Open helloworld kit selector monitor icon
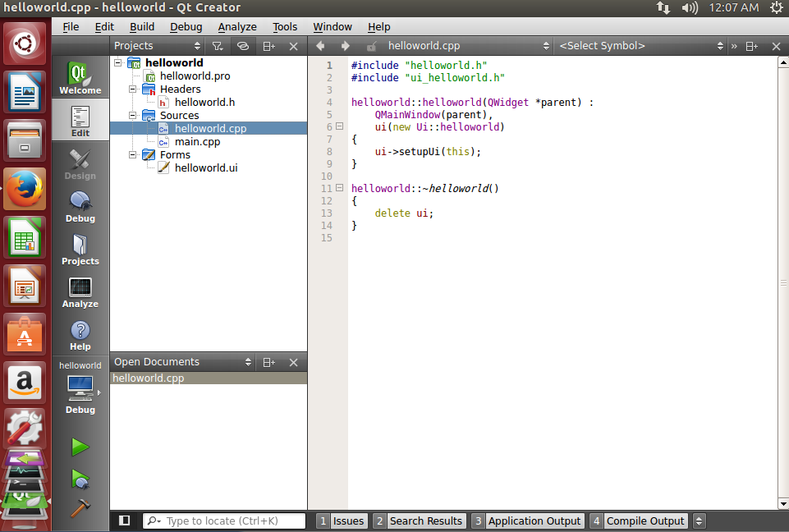Screen dimensions: 789x532 (x=80, y=388)
